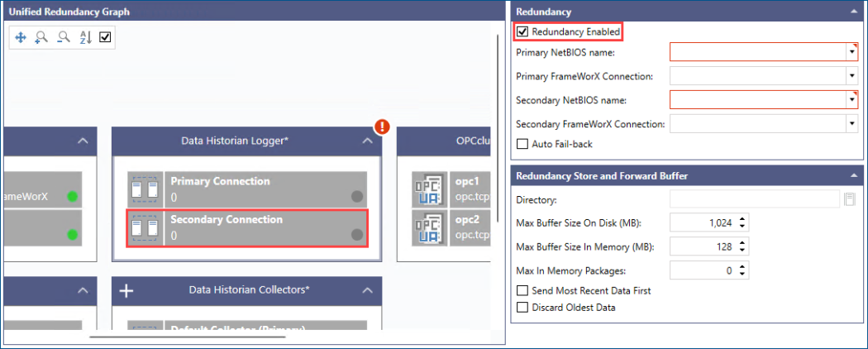Select the Primary Connection item

click(246, 189)
